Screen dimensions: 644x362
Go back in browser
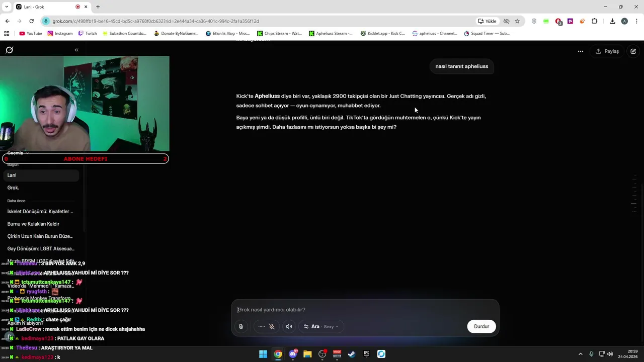[x=7, y=21]
